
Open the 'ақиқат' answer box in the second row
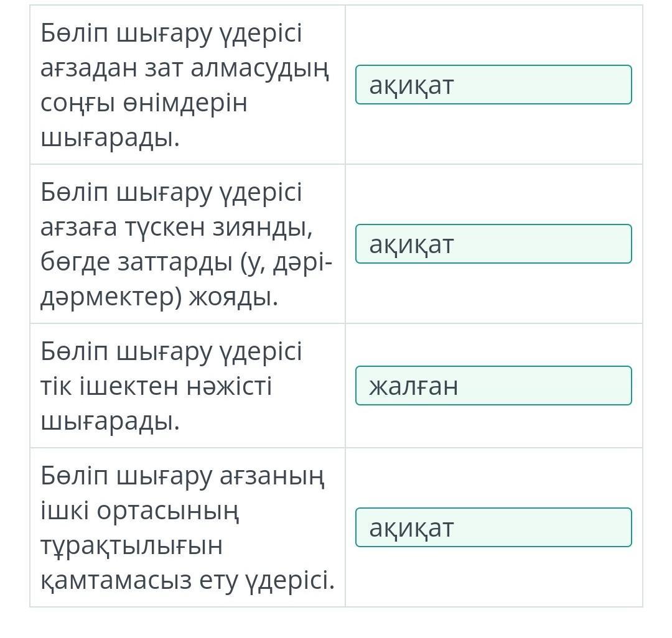493,244
